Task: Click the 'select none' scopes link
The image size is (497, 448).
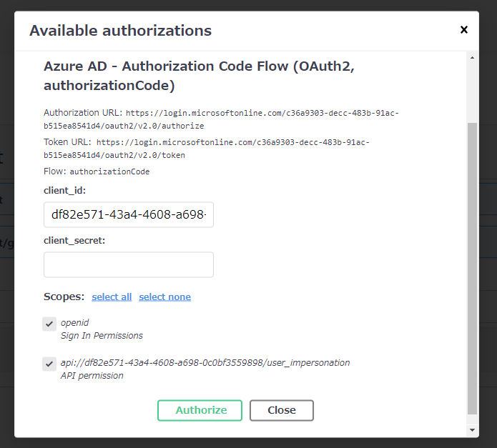Action: click(x=164, y=297)
